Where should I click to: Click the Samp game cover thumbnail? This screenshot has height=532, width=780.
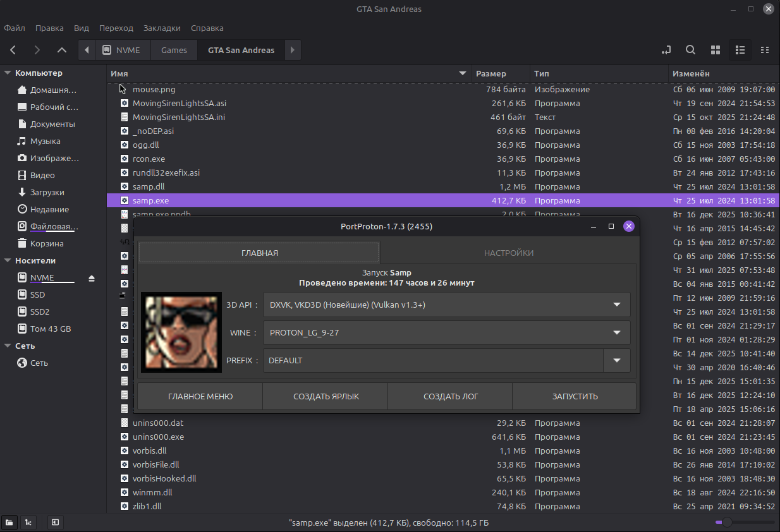(181, 332)
